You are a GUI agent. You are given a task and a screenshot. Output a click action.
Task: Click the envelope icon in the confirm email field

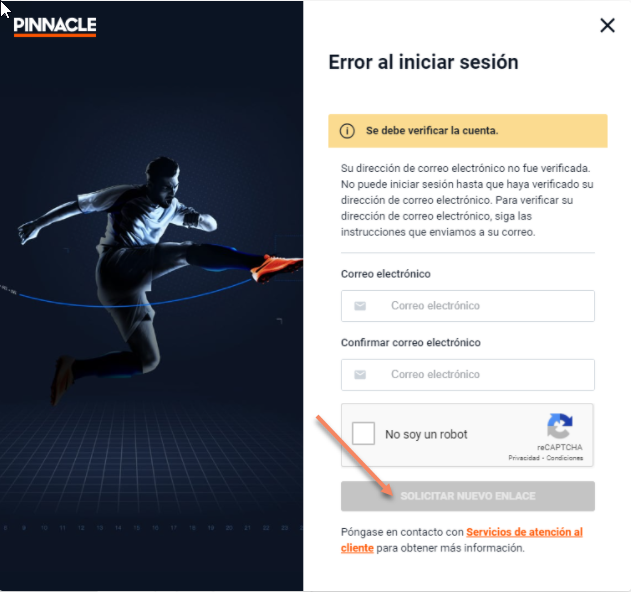(360, 375)
